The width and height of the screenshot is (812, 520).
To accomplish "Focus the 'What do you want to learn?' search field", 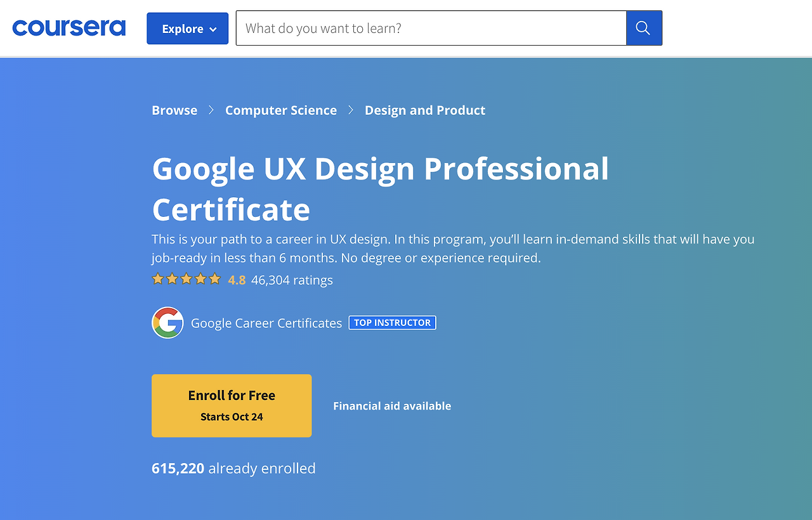I will tap(431, 28).
